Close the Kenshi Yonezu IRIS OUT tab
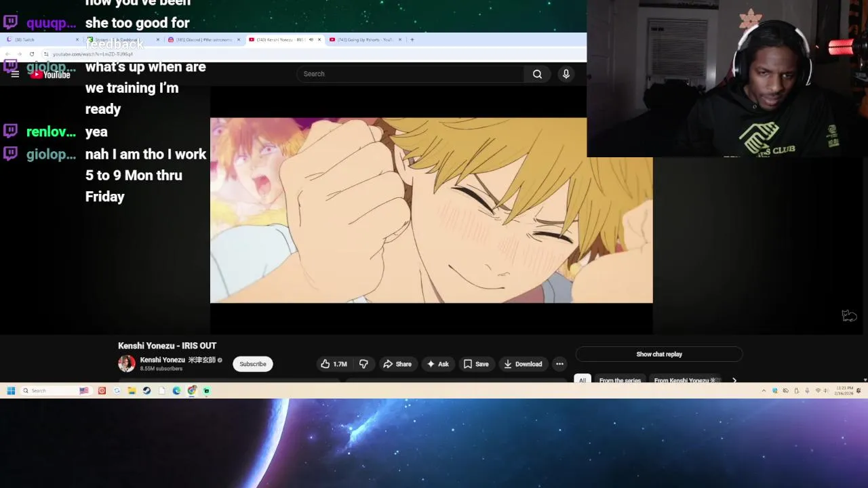Screen dimensions: 868x488 (319, 39)
